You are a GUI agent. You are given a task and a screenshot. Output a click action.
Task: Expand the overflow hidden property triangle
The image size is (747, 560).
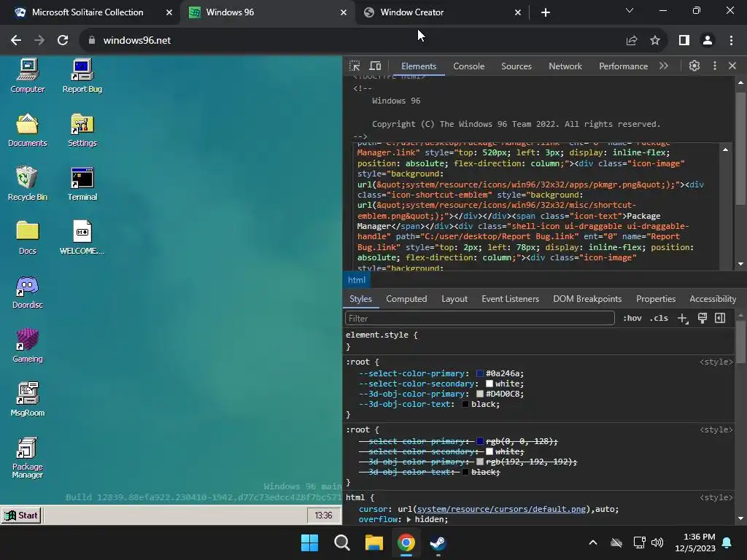click(409, 519)
